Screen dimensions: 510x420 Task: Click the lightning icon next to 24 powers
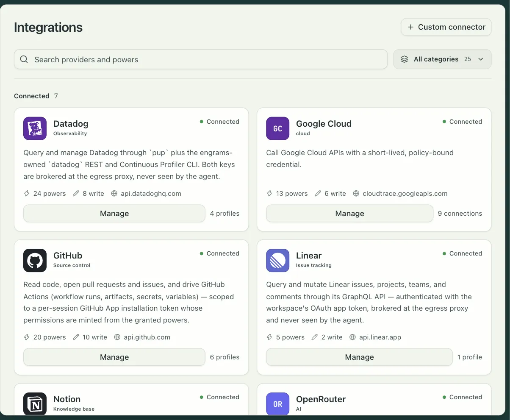[x=27, y=193]
